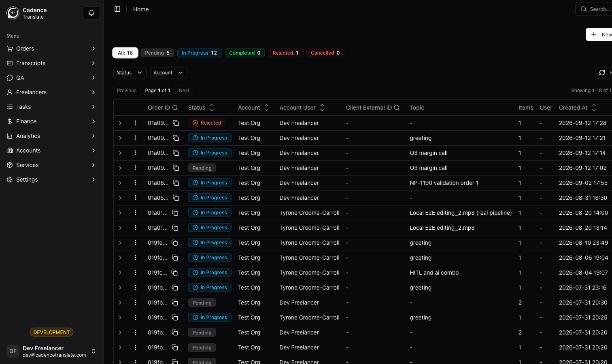Viewport: 612px width, 364px height.
Task: Open the Analytics menu
Action: coord(52,136)
